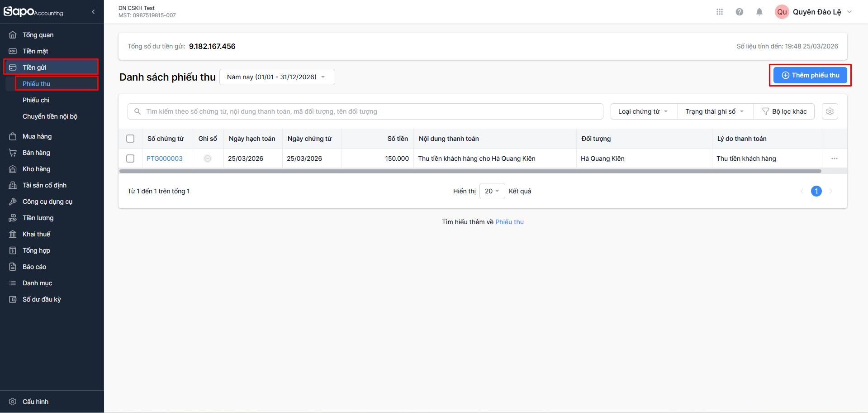This screenshot has height=413, width=868.
Task: Click the Ghi sổ status icon
Action: (x=208, y=158)
